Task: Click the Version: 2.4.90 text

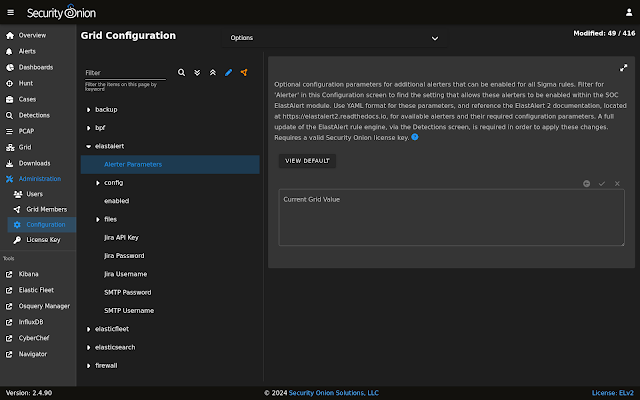Action: click(x=29, y=393)
